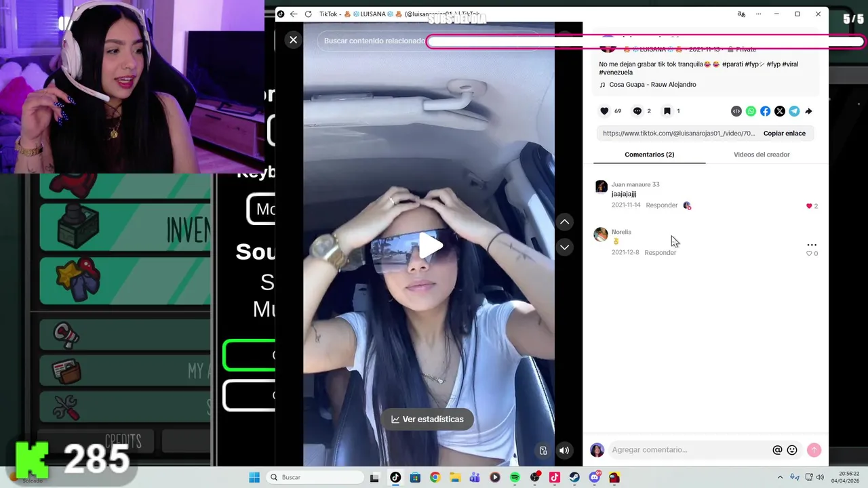
Task: Open comments via the speech bubble icon
Action: 637,111
